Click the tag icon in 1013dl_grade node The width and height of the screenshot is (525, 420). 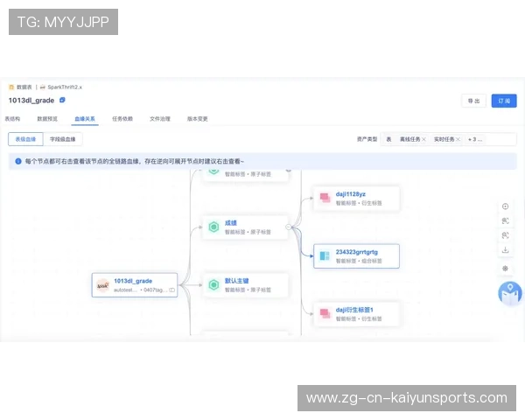point(171,290)
